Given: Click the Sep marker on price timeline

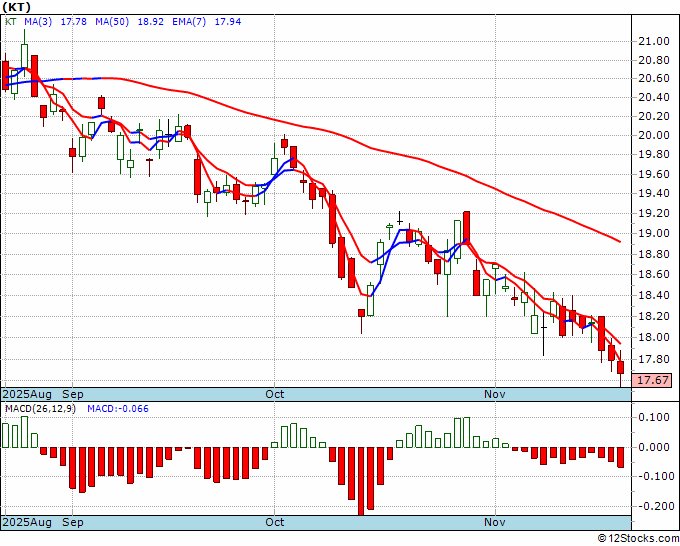Looking at the screenshot, I should tap(72, 394).
